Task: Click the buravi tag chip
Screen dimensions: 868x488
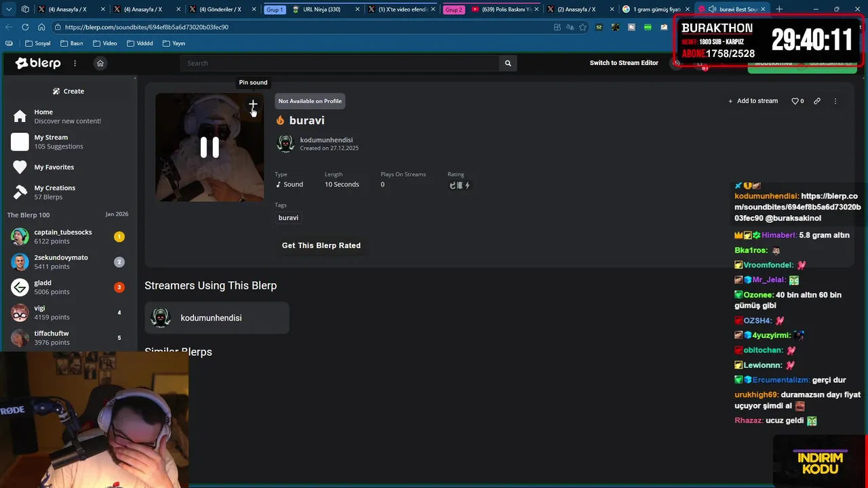Action: pyautogui.click(x=288, y=218)
